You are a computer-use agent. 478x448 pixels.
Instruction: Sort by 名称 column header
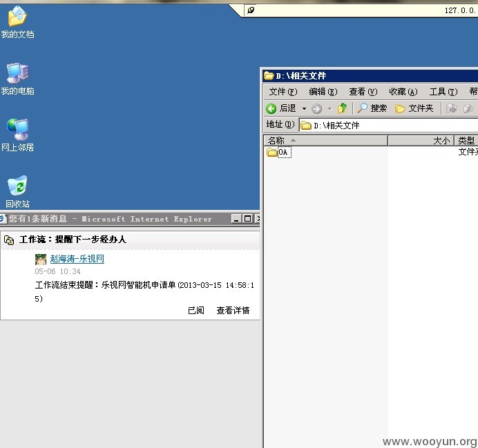[x=325, y=140]
